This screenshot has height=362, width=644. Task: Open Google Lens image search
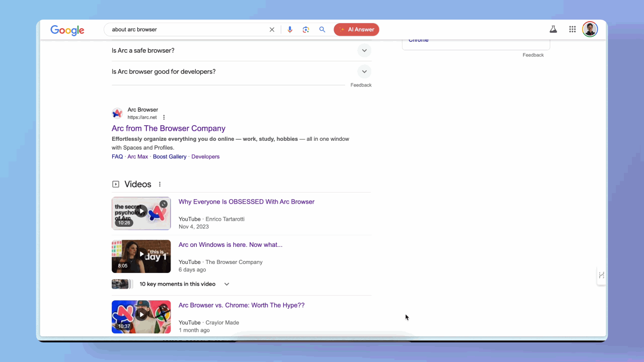(x=305, y=30)
